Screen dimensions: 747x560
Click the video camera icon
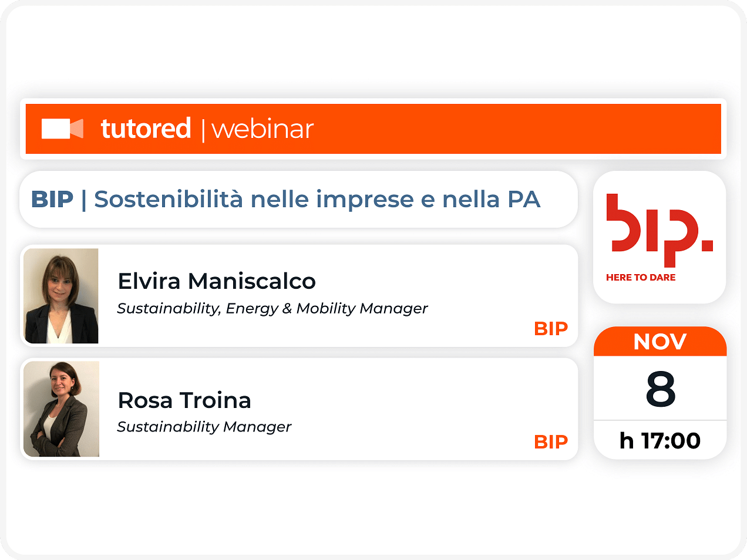click(x=62, y=129)
